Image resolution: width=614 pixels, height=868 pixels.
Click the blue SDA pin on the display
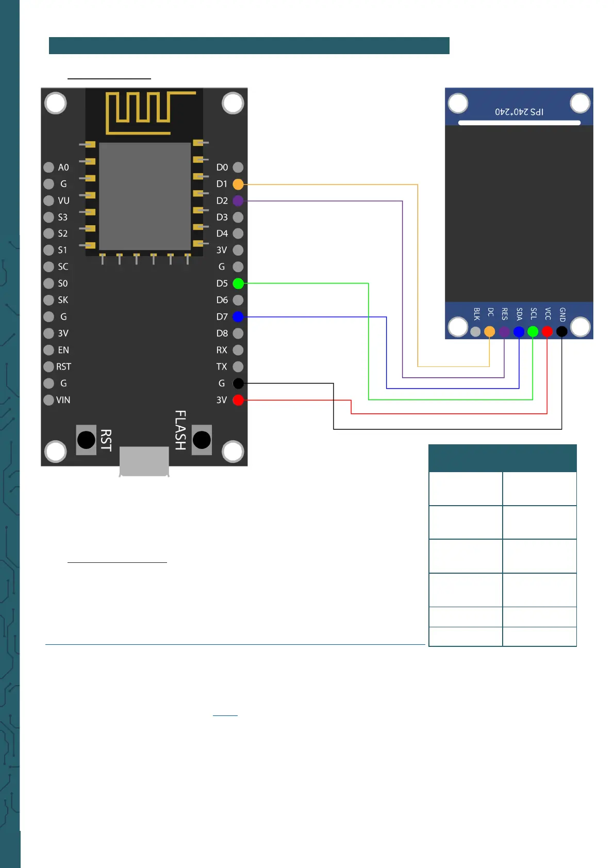click(519, 332)
